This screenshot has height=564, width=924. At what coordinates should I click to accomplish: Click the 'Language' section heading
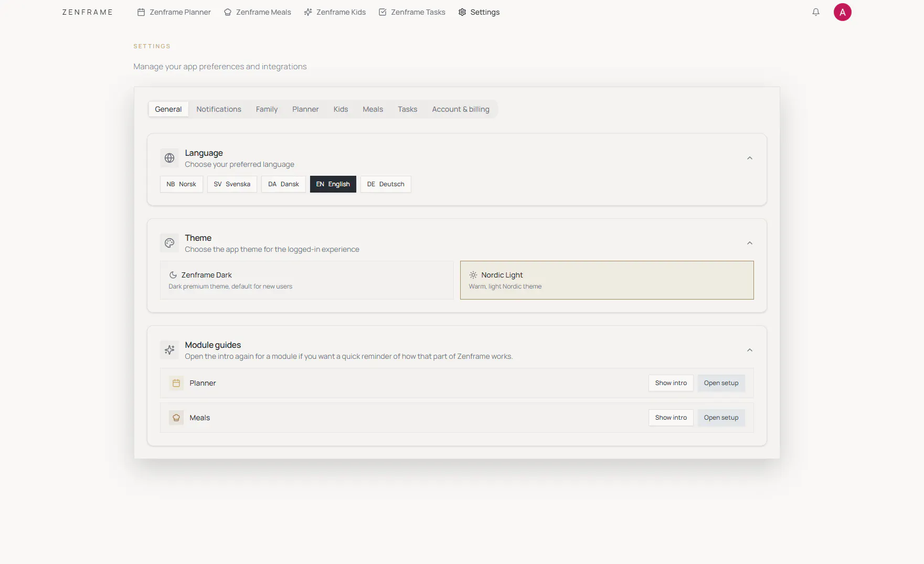coord(204,153)
